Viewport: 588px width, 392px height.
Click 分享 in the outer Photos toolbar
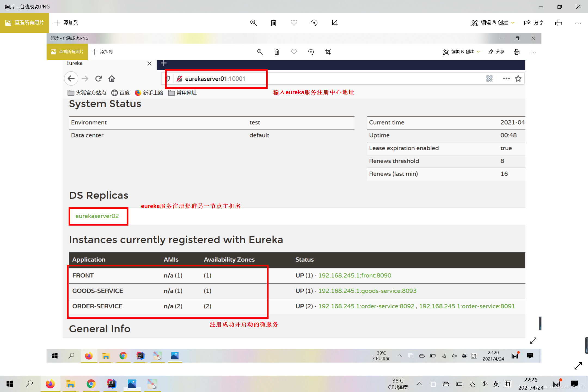[534, 23]
